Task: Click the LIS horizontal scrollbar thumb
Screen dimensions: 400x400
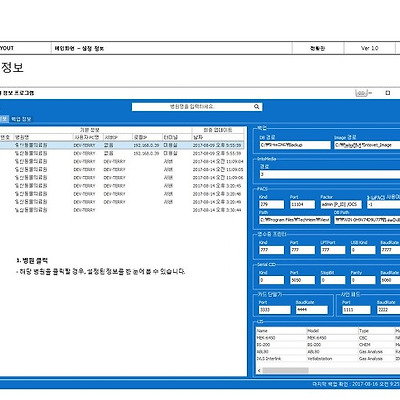Action: pos(285,370)
